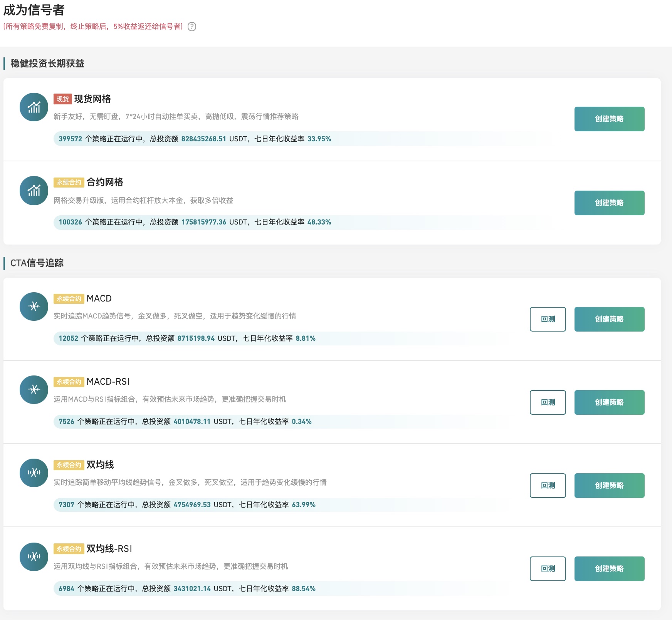
Task: Select the 双均线-RSI strategy title
Action: pos(109,549)
